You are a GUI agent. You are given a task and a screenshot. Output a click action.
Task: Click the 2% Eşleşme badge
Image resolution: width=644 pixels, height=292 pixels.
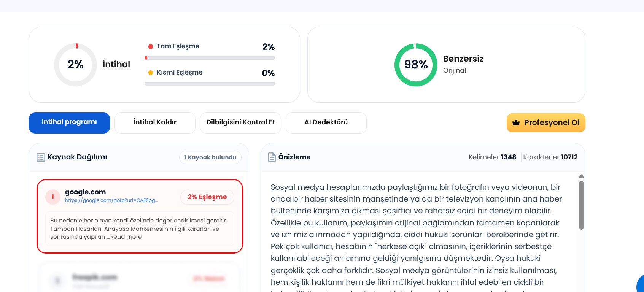[207, 197]
